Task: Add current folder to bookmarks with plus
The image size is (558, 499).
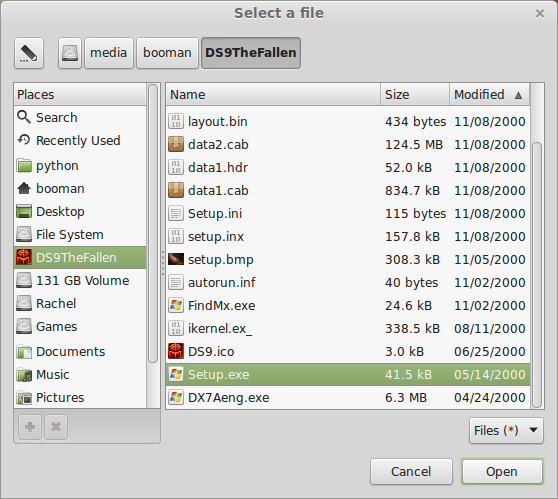Action: [30, 427]
